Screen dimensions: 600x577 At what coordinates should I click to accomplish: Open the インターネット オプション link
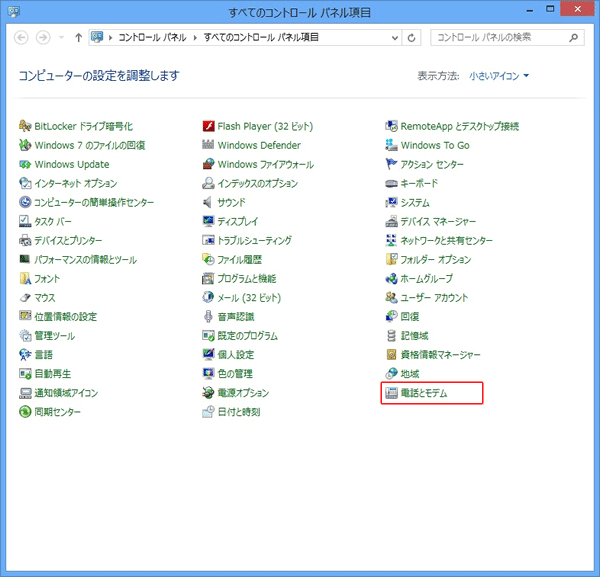click(76, 183)
